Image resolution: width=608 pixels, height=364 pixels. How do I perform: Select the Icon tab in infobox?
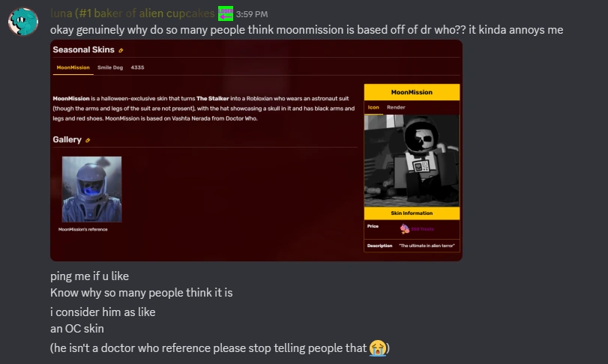coord(373,107)
